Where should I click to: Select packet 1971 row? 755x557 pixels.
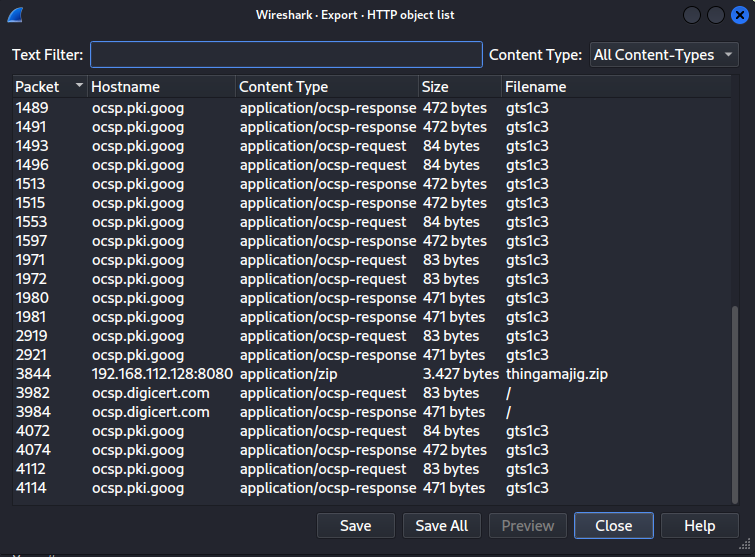point(372,260)
